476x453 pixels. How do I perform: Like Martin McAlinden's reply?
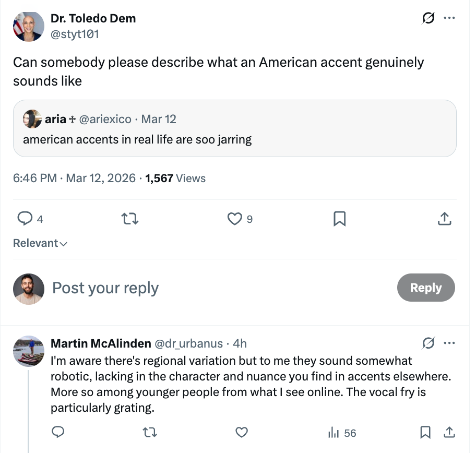click(x=241, y=433)
